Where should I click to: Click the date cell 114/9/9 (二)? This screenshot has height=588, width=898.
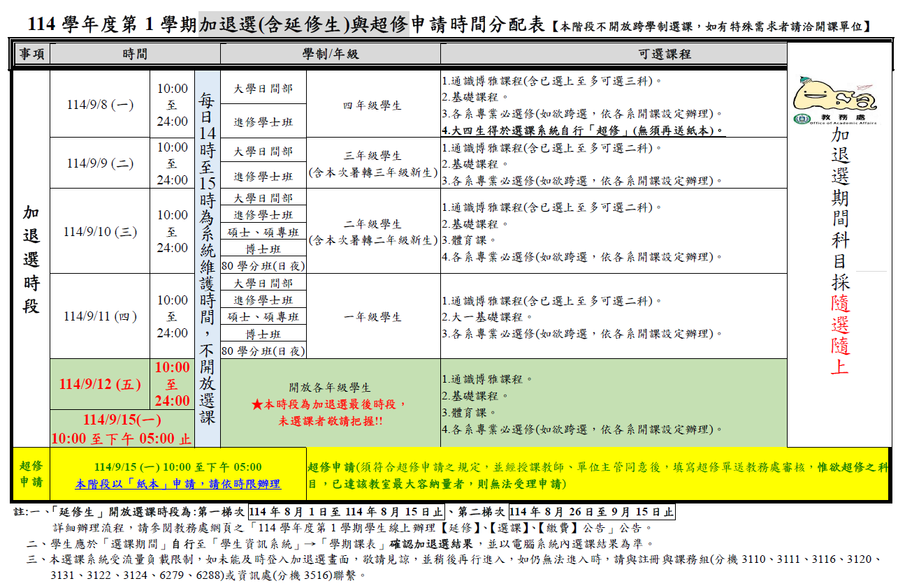pyautogui.click(x=100, y=163)
